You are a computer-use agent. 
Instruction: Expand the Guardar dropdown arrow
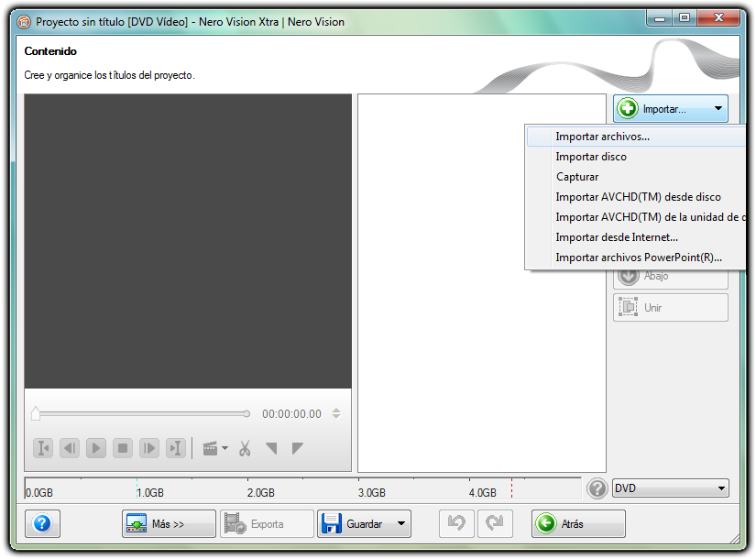tap(401, 523)
